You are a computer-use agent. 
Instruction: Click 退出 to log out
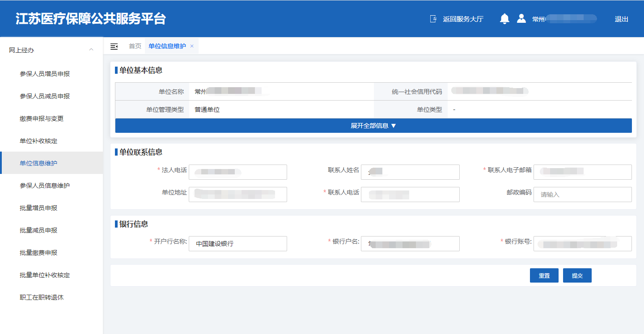(x=621, y=19)
